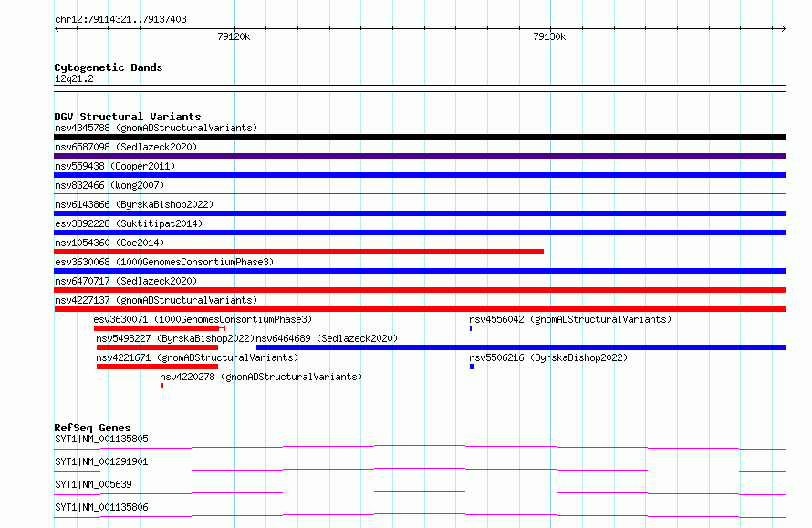Click the black nsv4345788 variant bar

(420, 137)
